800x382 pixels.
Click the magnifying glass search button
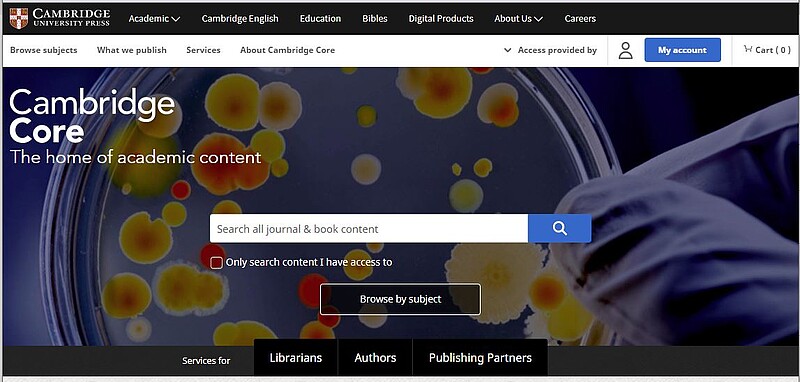(x=560, y=228)
